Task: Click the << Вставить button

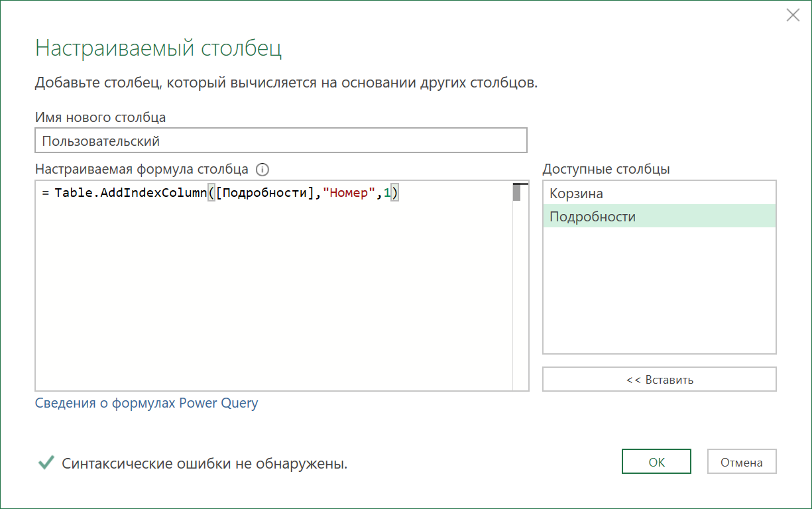Action: coord(660,380)
